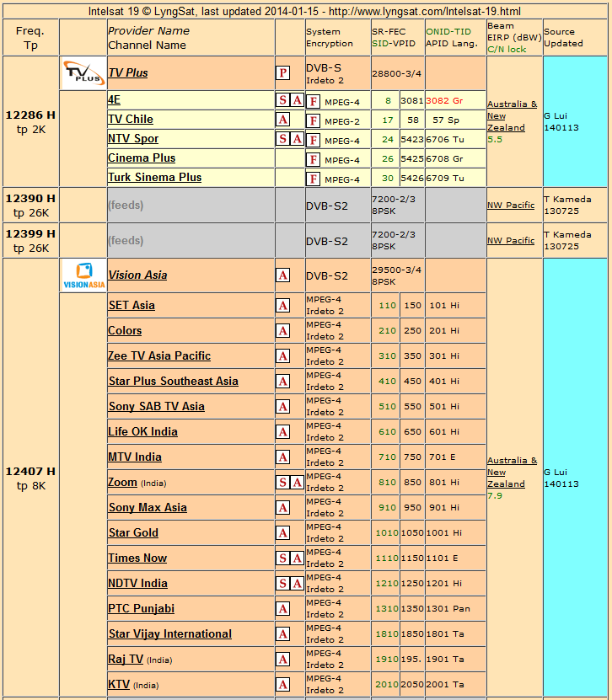Open the Life OK India link

(x=142, y=431)
